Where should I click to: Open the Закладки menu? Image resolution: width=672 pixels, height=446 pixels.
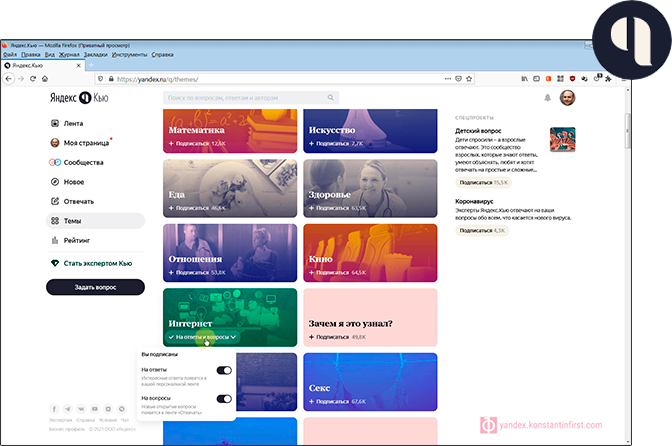(96, 54)
